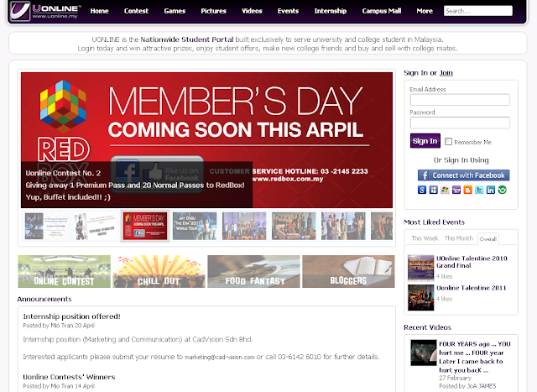Image resolution: width=537 pixels, height=392 pixels.
Task: Switch to the This Month tab
Action: pyautogui.click(x=459, y=238)
